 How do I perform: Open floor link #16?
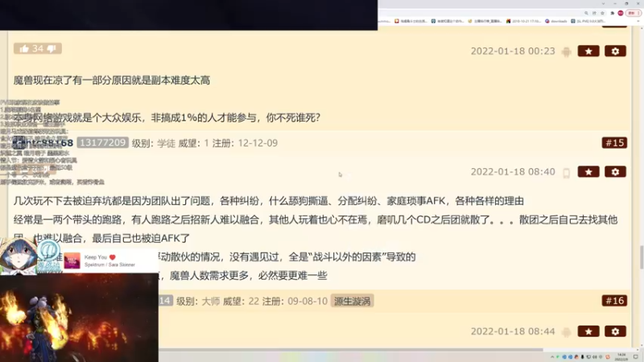click(614, 300)
